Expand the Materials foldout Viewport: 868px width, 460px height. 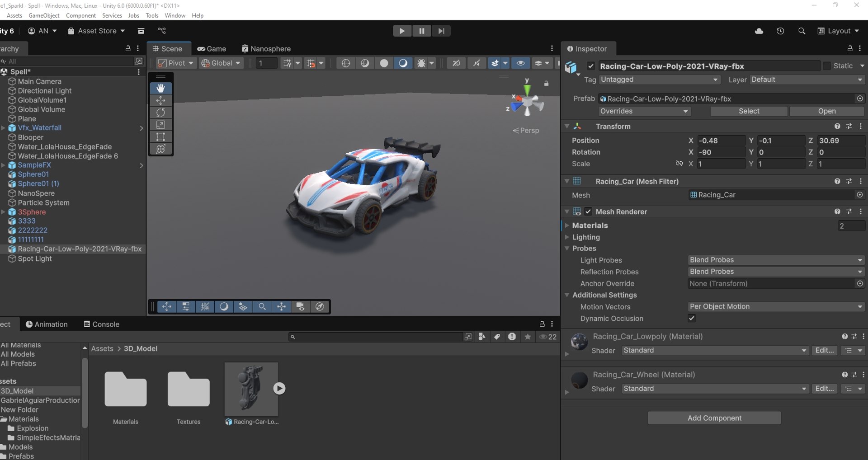click(567, 225)
